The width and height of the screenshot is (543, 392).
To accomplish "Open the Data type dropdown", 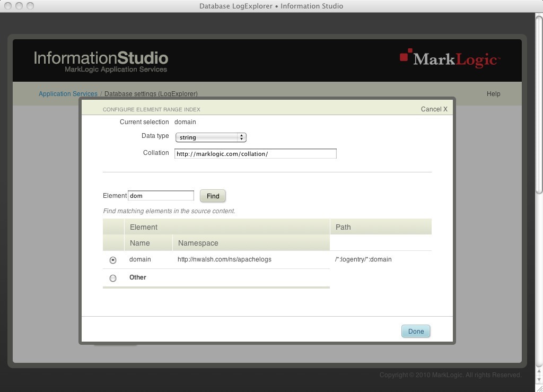I will tap(211, 137).
